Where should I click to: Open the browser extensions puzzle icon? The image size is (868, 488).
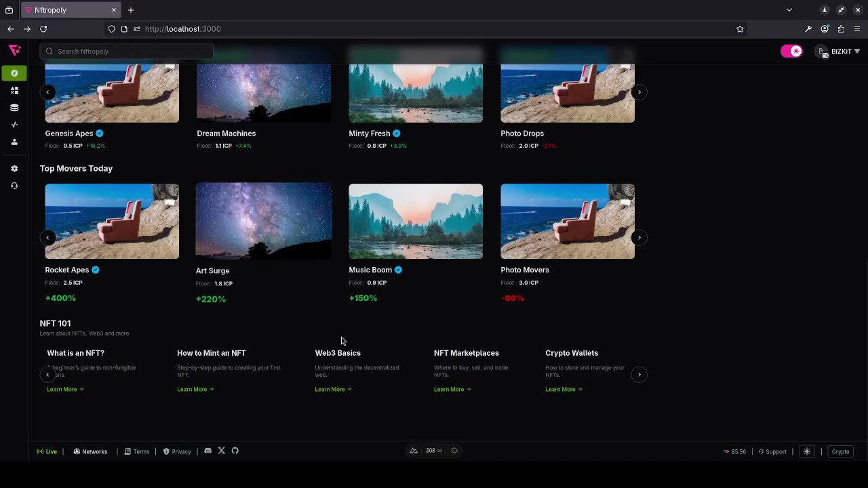click(x=841, y=29)
